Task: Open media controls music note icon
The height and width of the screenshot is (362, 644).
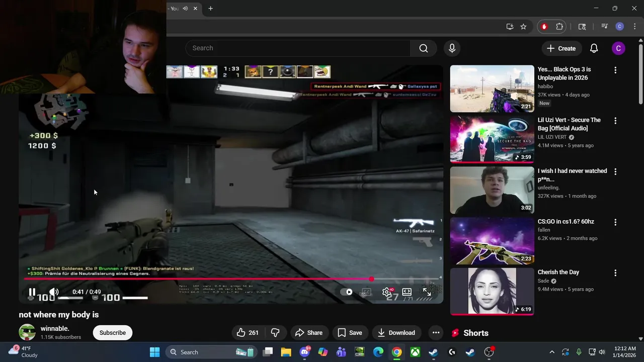Action: (605, 27)
